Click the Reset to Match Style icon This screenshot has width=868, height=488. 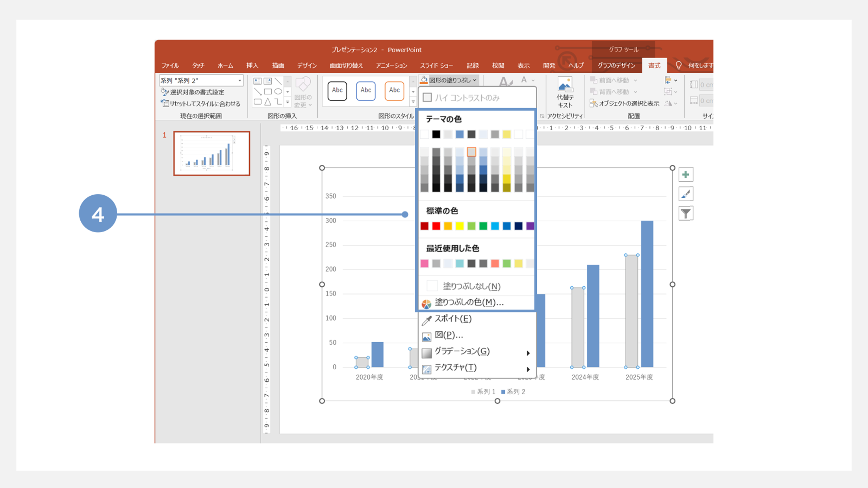pos(164,103)
